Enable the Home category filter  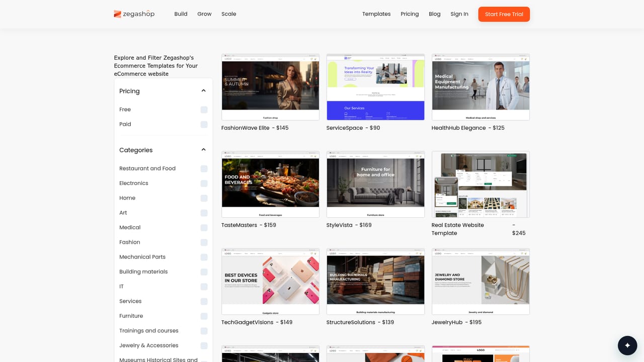[x=204, y=198]
